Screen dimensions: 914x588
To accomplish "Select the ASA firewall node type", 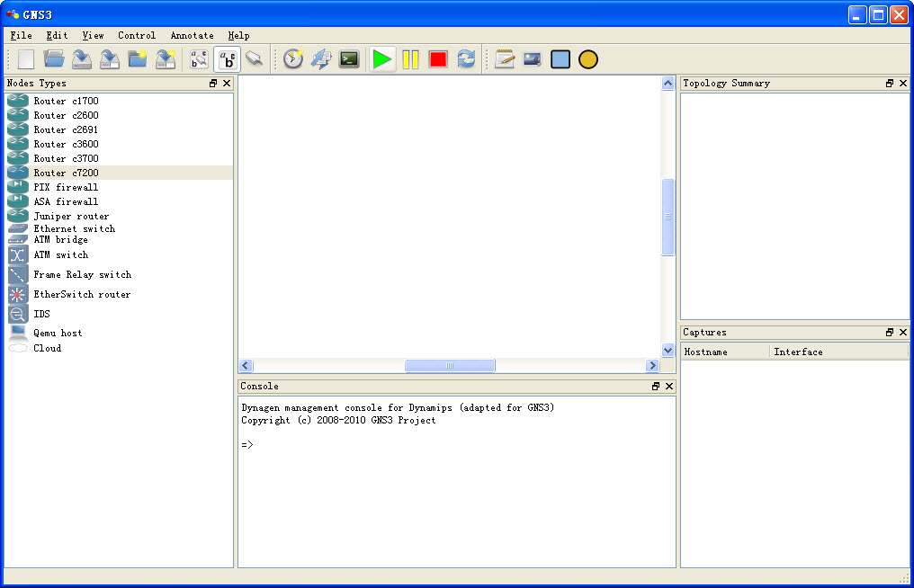I will (x=66, y=201).
